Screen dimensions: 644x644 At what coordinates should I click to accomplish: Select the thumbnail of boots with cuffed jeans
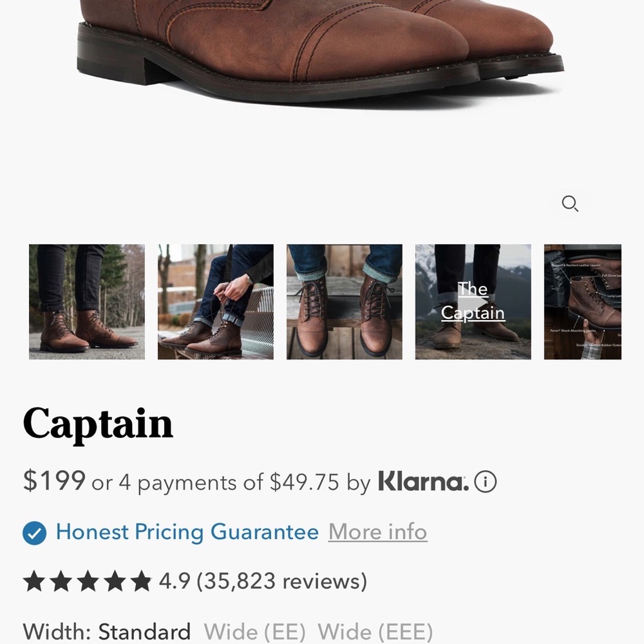(344, 301)
